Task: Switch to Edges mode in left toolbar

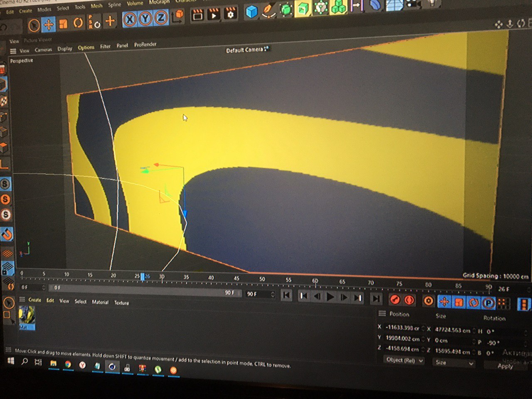Action: pos(3,132)
